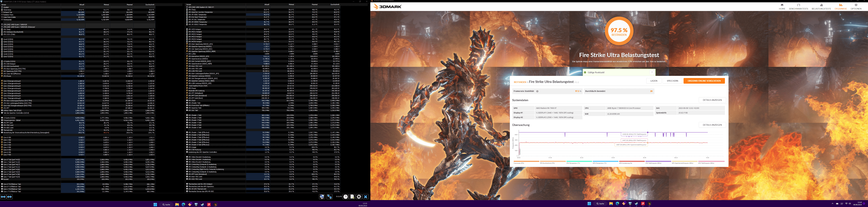The image size is (868, 207).
Task: Click the question mark on Gültige Punktzahl banner
Action: coord(652,72)
